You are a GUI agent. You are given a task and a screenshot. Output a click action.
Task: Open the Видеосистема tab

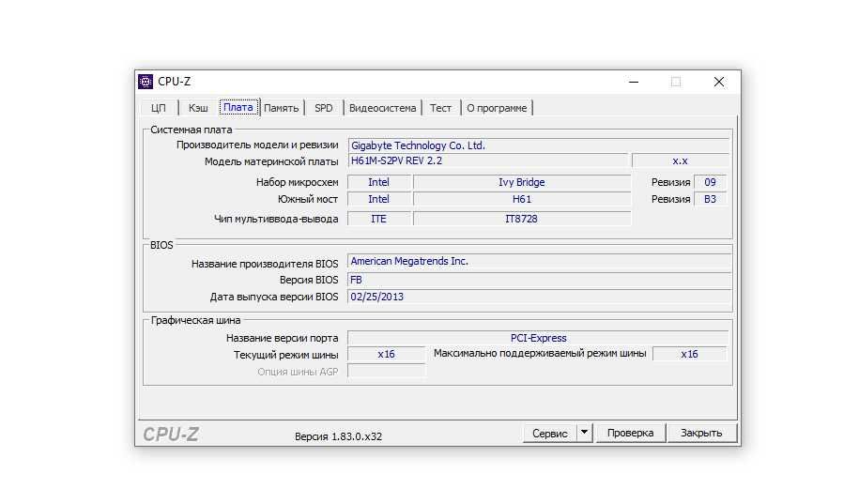pyautogui.click(x=383, y=108)
